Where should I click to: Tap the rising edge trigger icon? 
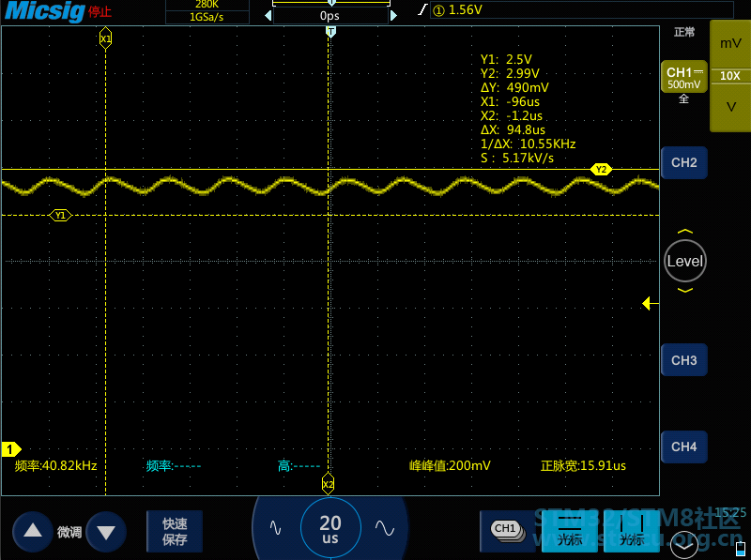(421, 9)
